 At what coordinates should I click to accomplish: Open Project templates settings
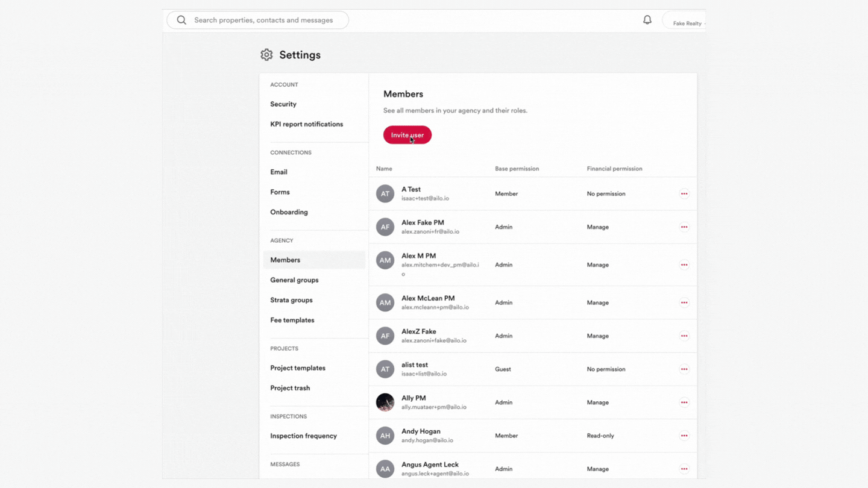coord(298,368)
